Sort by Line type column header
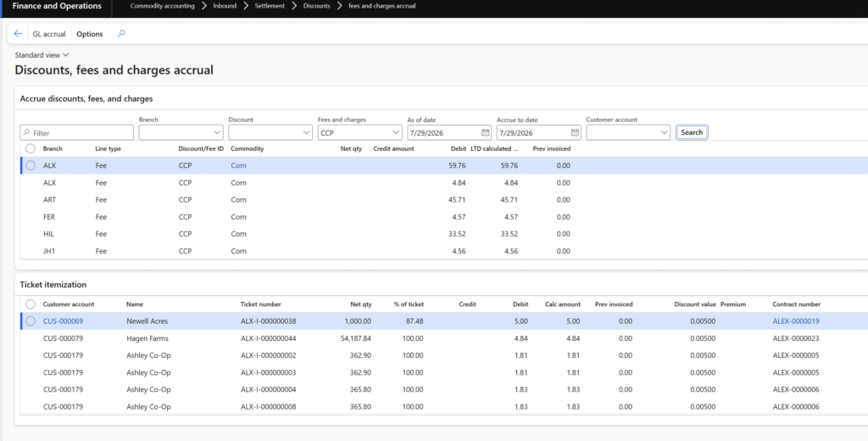The image size is (868, 441). (x=108, y=148)
